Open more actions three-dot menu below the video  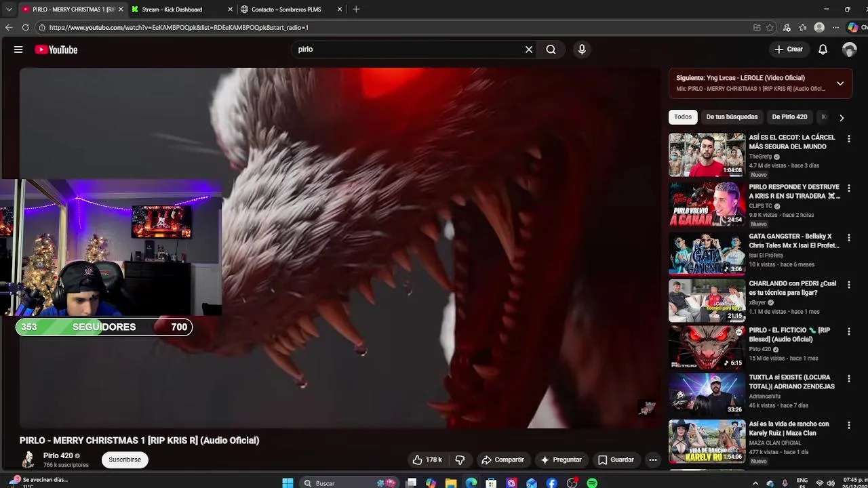point(653,460)
